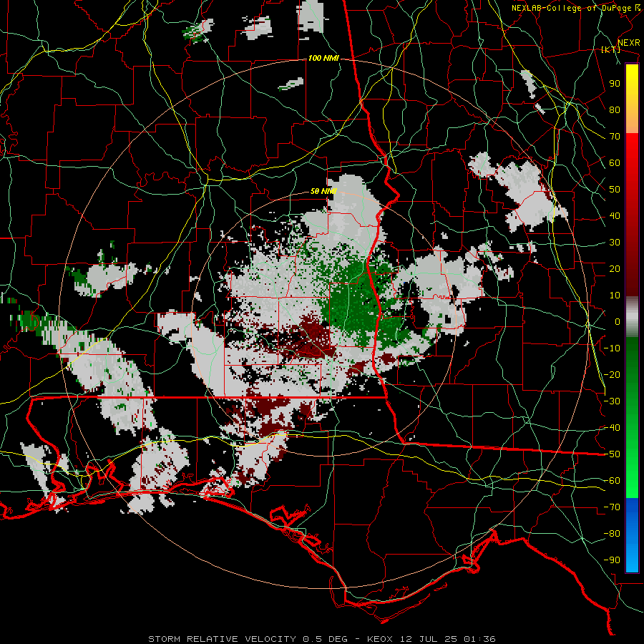Click the 100 NMI range ring label

(x=323, y=59)
